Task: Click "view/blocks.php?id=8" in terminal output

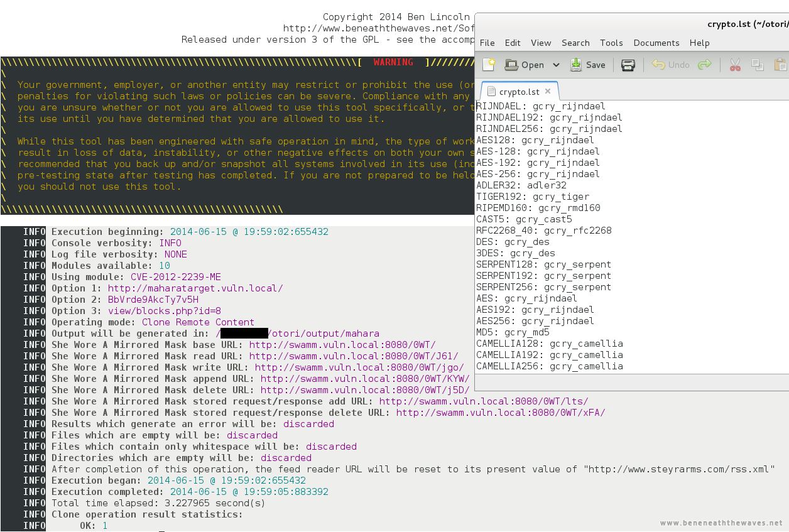Action: coord(165,311)
